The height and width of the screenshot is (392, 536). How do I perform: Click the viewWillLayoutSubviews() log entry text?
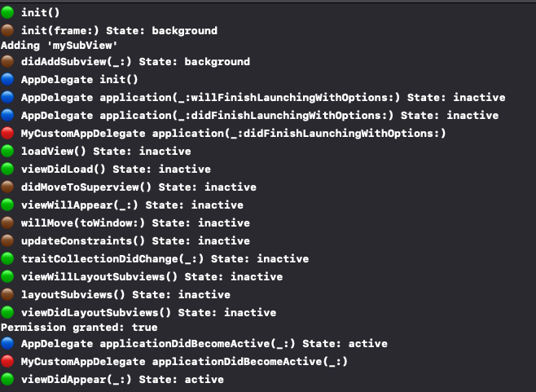tap(152, 276)
